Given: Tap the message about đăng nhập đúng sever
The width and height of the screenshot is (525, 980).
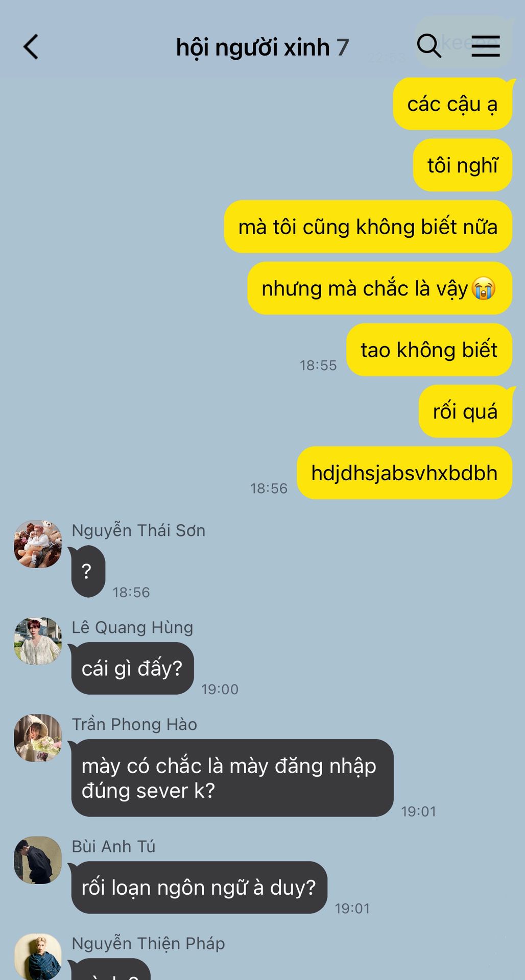Looking at the screenshot, I should click(x=232, y=778).
